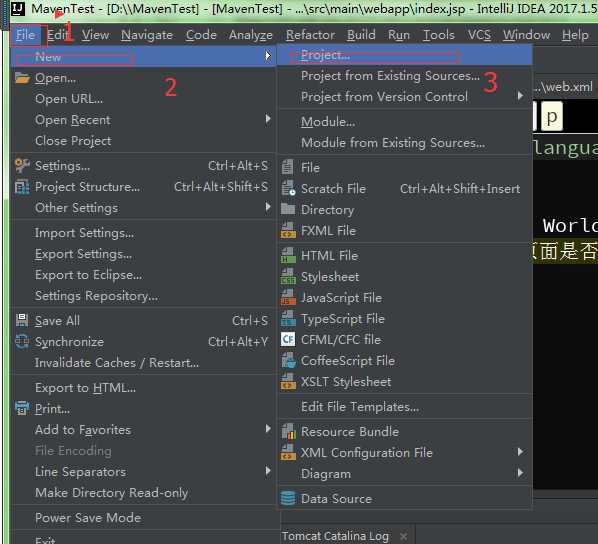
Task: Open the Analyze menu
Action: 251,35
